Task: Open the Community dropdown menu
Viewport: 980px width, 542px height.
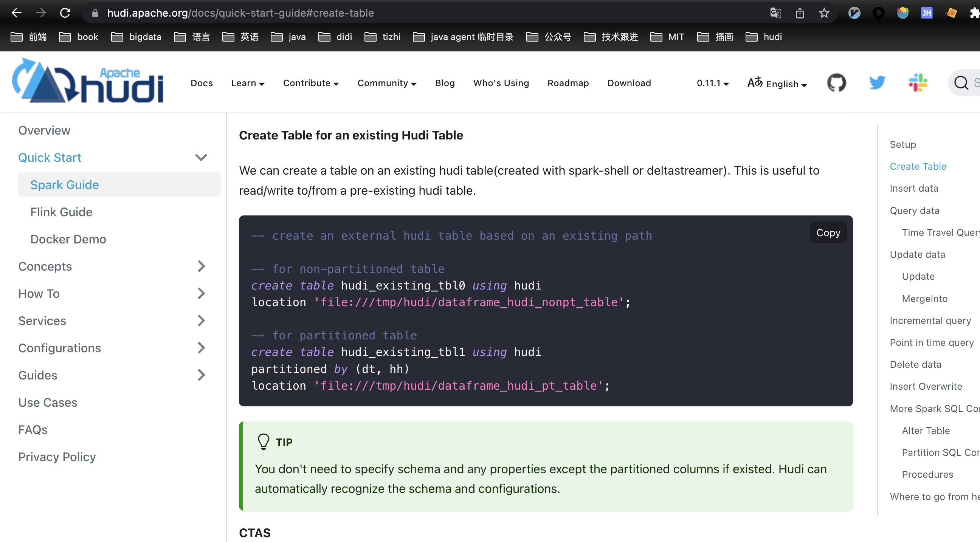Action: click(387, 83)
